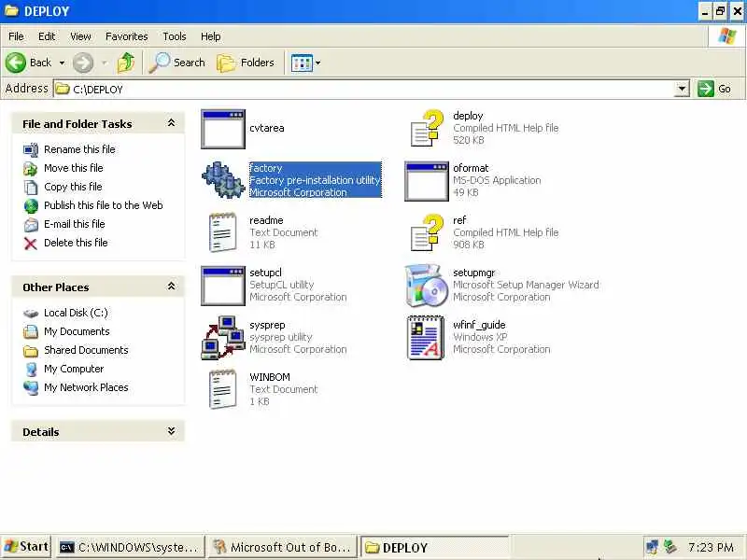Open the Back history dropdown arrow
Image resolution: width=747 pixels, height=560 pixels.
[x=62, y=63]
